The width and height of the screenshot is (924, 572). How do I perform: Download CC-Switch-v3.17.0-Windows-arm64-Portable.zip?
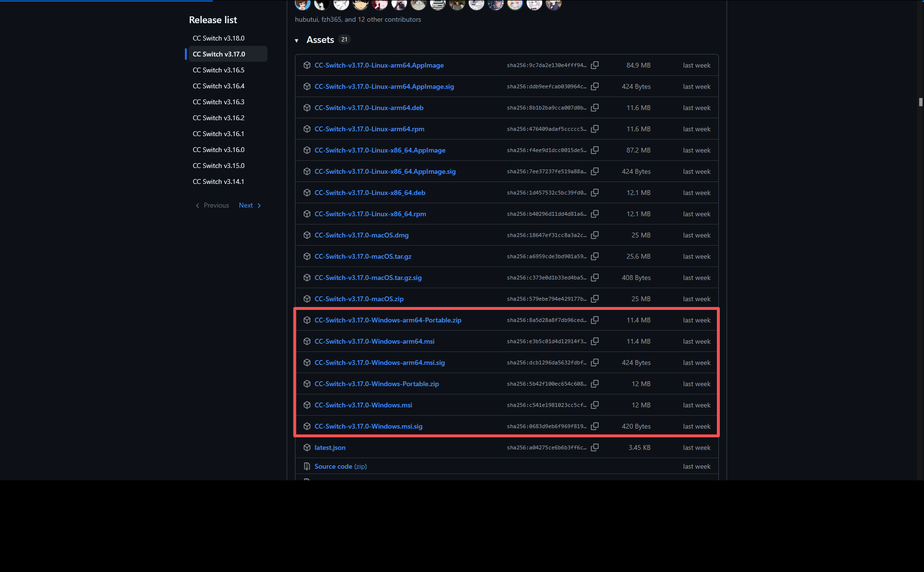(x=388, y=320)
